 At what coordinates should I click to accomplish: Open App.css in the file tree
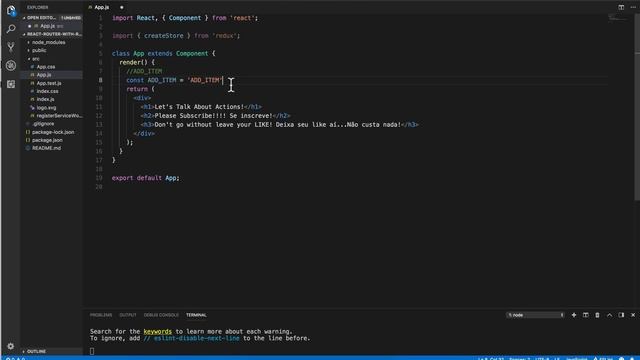pos(46,67)
